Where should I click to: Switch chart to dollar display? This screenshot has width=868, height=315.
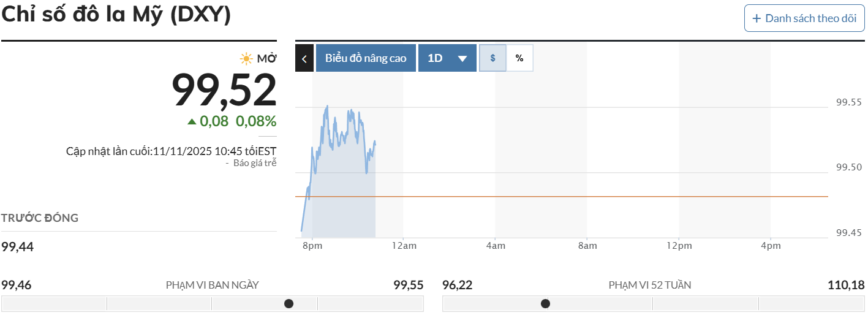click(x=492, y=58)
